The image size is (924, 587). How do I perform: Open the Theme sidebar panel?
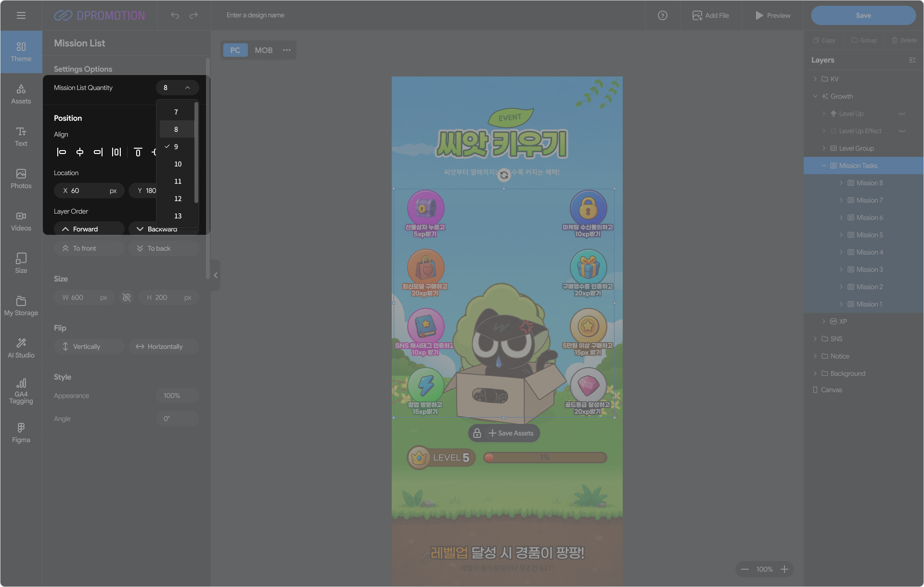point(21,52)
